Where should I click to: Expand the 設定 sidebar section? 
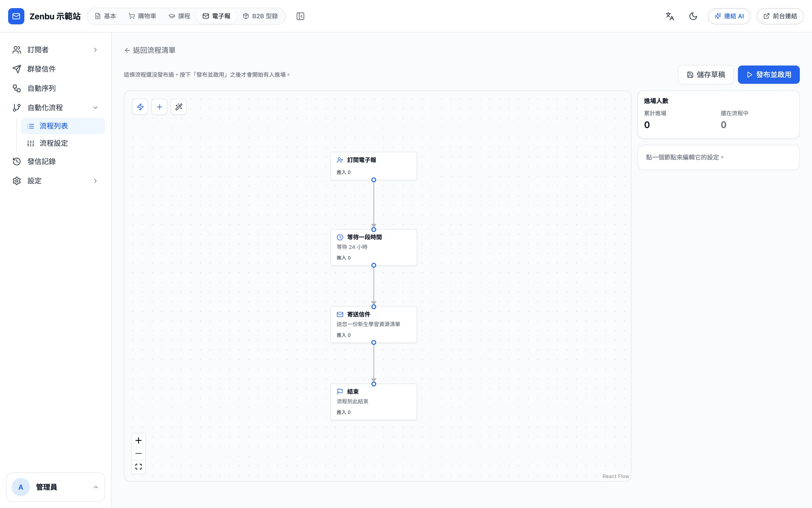(55, 181)
